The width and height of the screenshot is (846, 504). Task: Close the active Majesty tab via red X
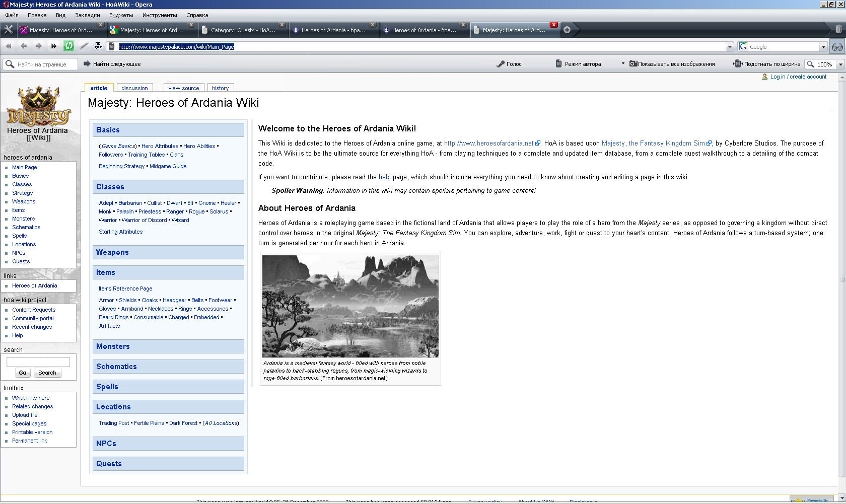point(554,25)
